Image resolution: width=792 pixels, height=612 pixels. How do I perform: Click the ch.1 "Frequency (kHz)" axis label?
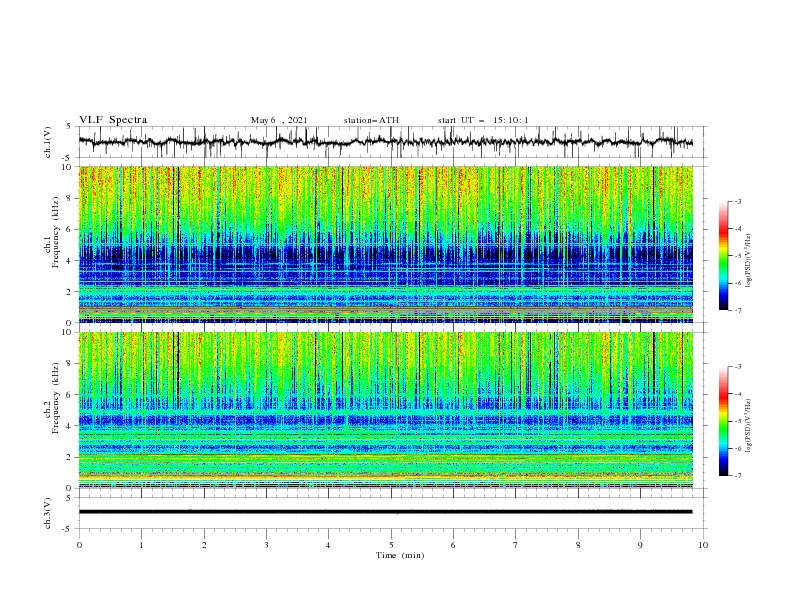pyautogui.click(x=55, y=232)
